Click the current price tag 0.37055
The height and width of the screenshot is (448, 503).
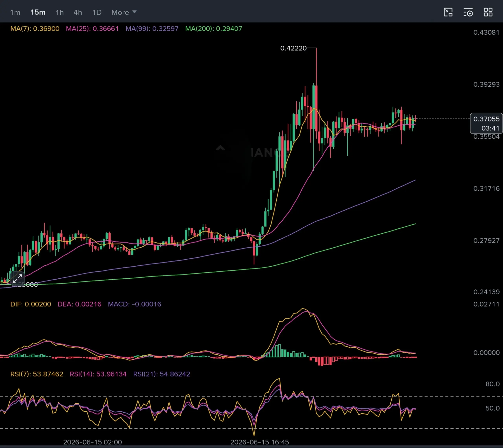point(486,119)
